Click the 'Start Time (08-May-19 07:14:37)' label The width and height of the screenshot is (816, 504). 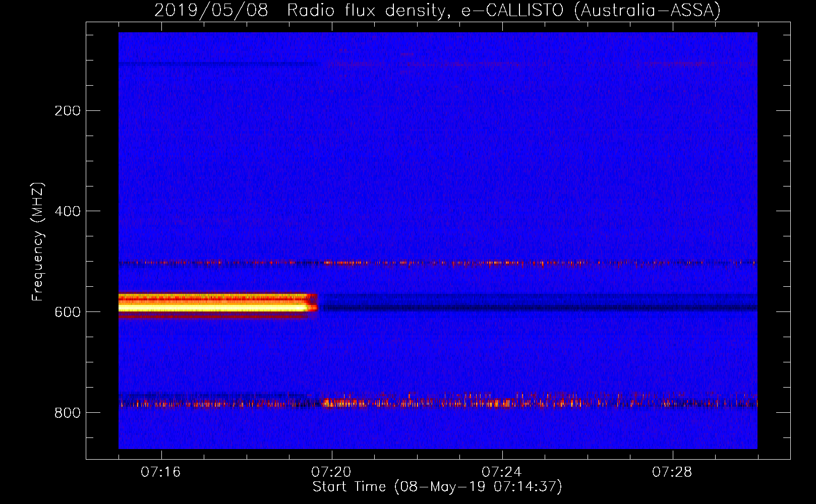437,487
